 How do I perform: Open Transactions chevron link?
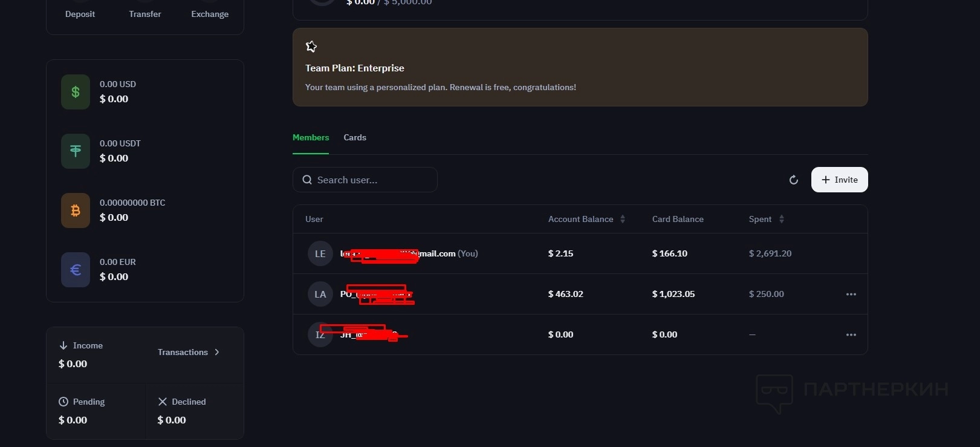[189, 352]
